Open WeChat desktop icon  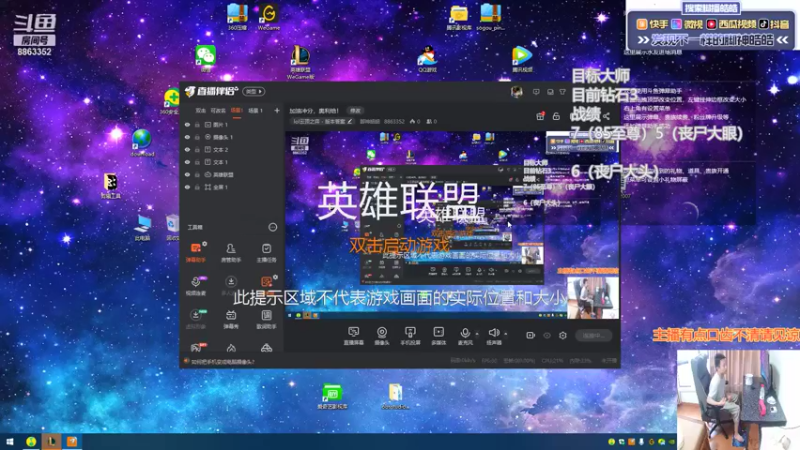click(x=206, y=58)
